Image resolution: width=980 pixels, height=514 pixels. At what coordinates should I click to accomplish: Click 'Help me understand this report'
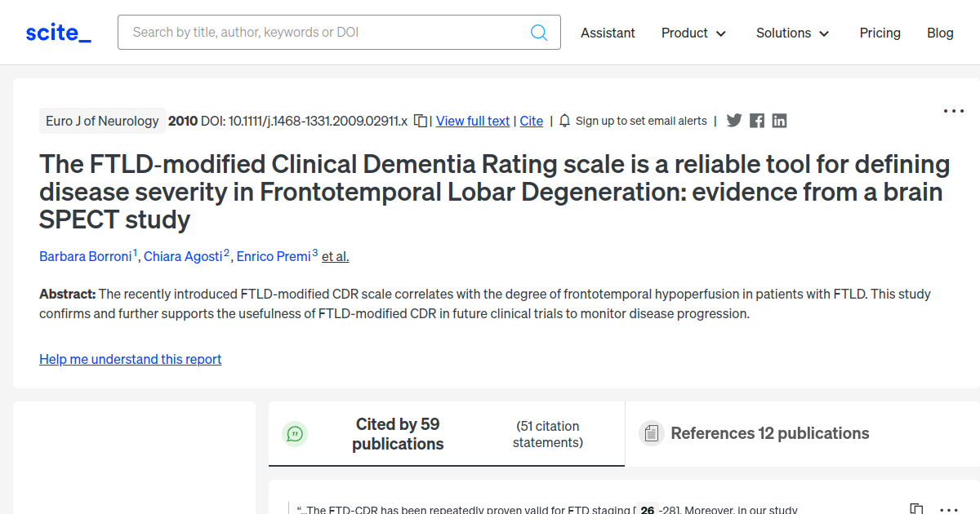tap(130, 359)
